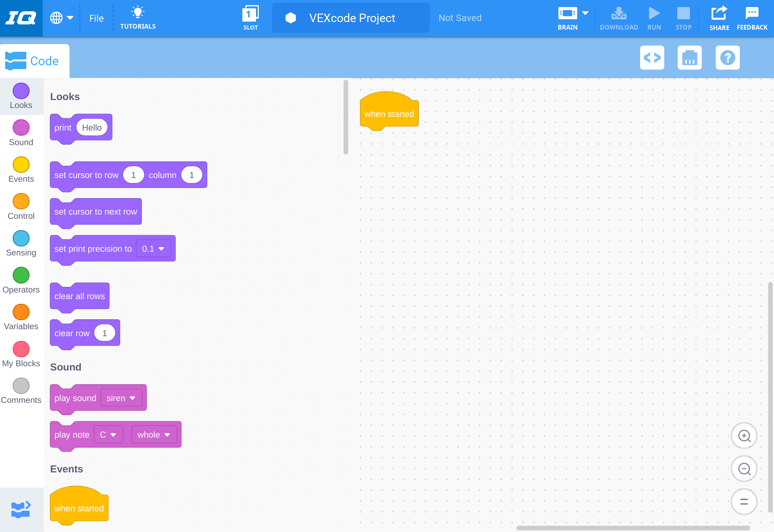Viewport: 774px width, 532px height.
Task: Open the Feedback panel
Action: click(752, 18)
